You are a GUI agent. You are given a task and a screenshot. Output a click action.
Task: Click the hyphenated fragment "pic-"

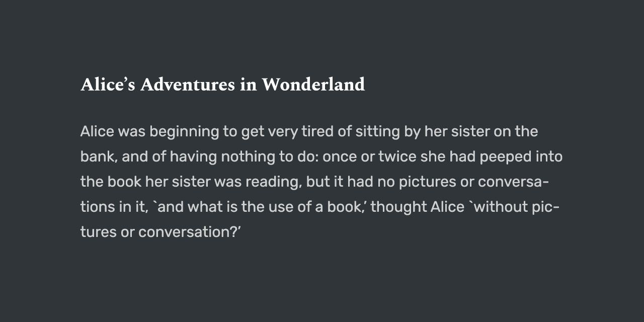(546, 208)
